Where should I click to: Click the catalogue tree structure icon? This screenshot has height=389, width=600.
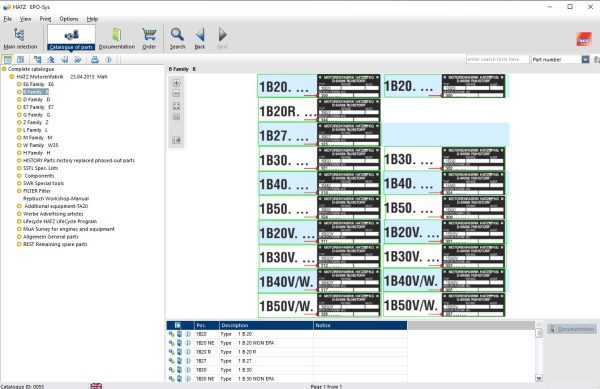[38, 60]
